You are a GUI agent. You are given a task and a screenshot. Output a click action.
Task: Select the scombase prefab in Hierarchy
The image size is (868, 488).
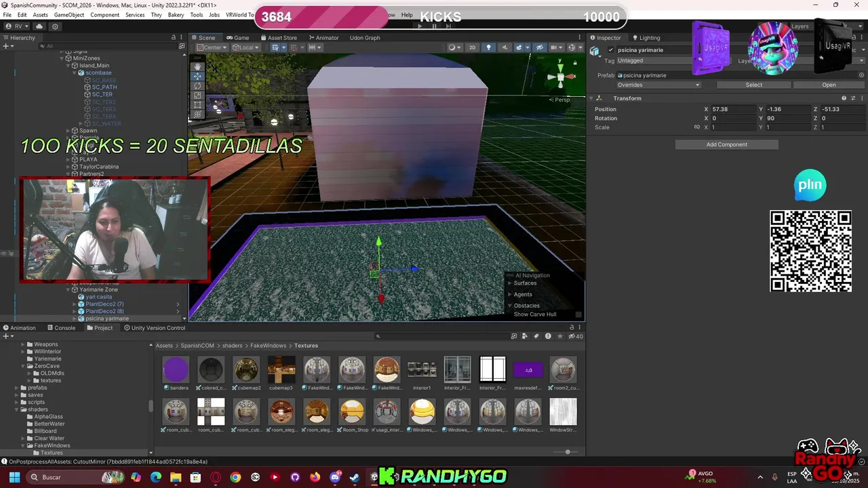click(98, 73)
